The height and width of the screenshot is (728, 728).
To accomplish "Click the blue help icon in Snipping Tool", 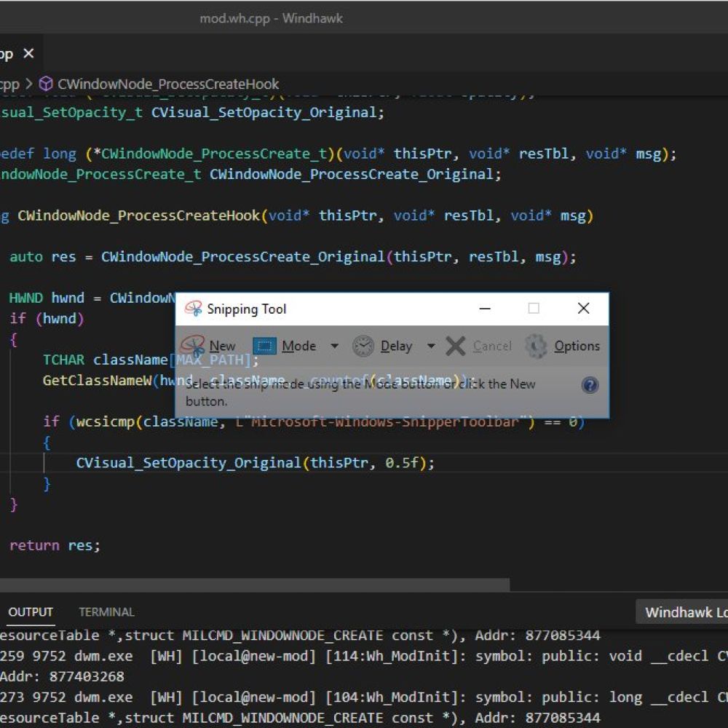I will pos(590,385).
